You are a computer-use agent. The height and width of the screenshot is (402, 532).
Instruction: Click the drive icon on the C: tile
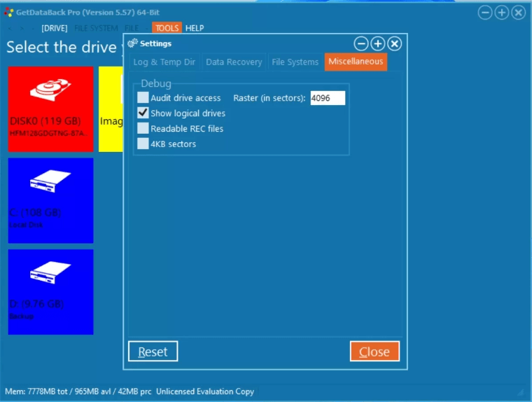[50, 181]
